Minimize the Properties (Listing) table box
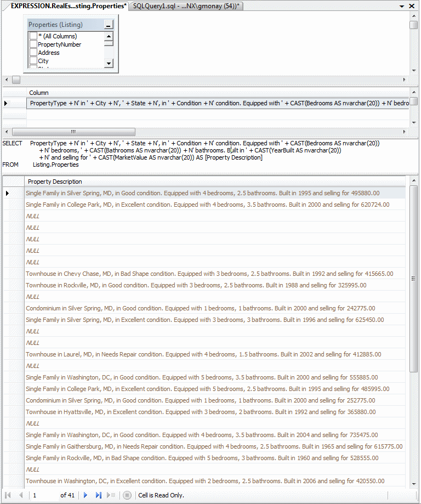 (109, 25)
